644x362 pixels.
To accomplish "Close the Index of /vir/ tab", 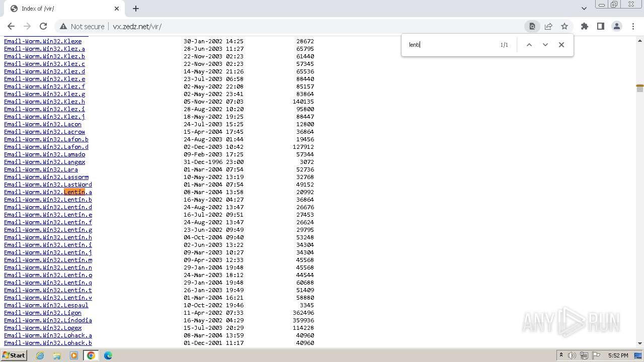I will click(x=117, y=9).
